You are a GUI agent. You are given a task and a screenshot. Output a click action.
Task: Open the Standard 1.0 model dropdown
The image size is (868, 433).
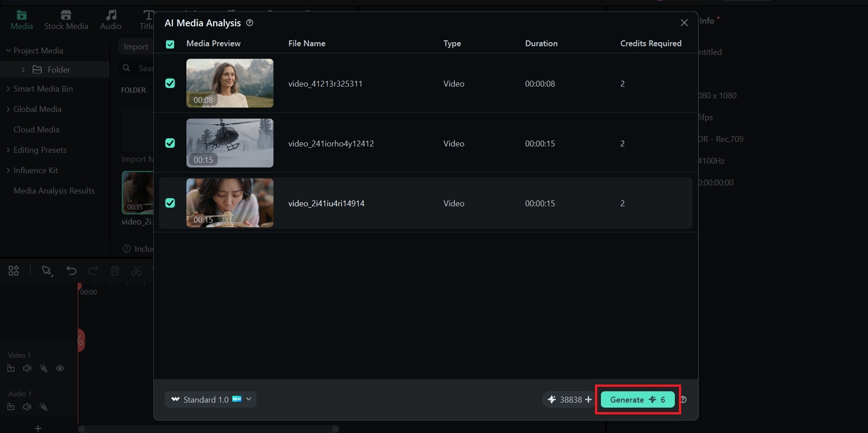[x=210, y=399]
